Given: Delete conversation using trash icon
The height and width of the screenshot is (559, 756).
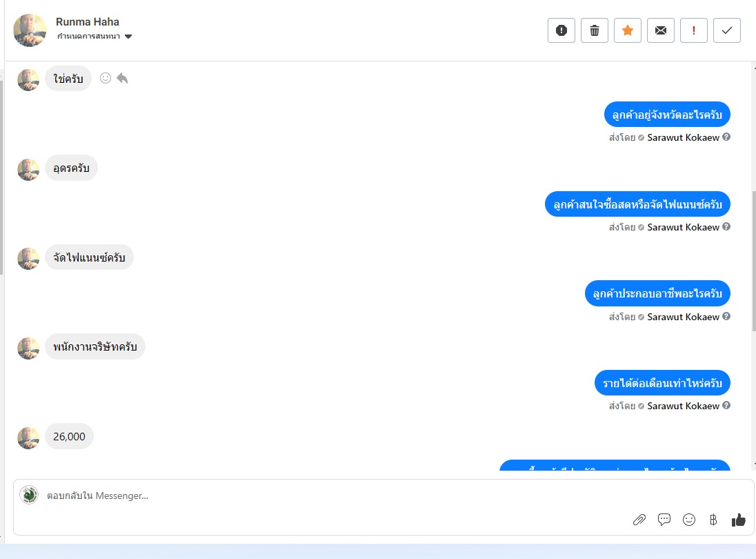Looking at the screenshot, I should (x=595, y=30).
